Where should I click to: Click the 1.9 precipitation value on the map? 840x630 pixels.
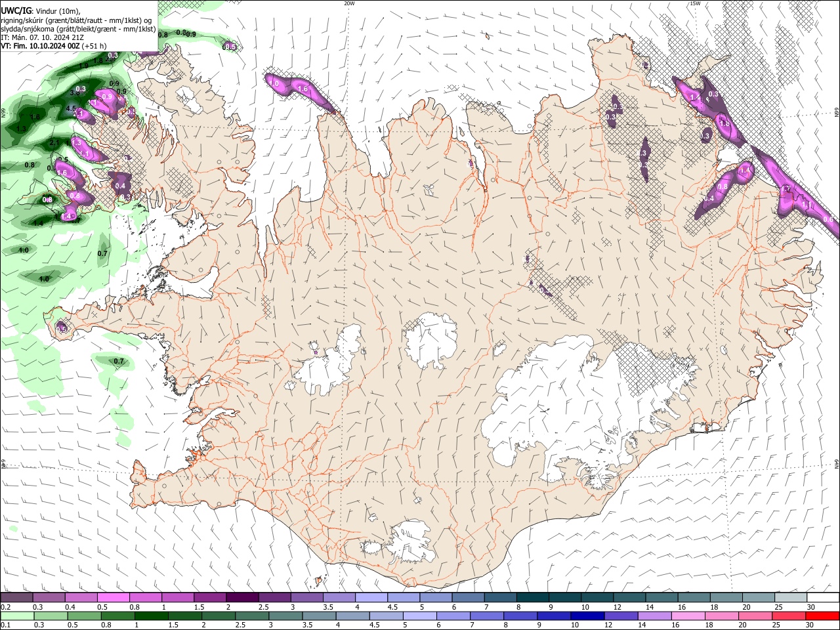tap(83, 66)
